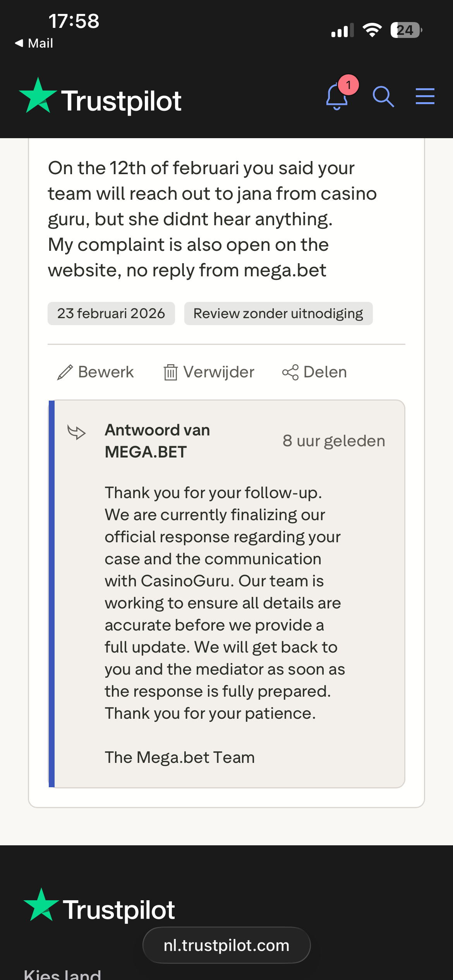Tap the footer Trustpilot logo
Viewport: 453px width, 980px height.
tap(99, 908)
